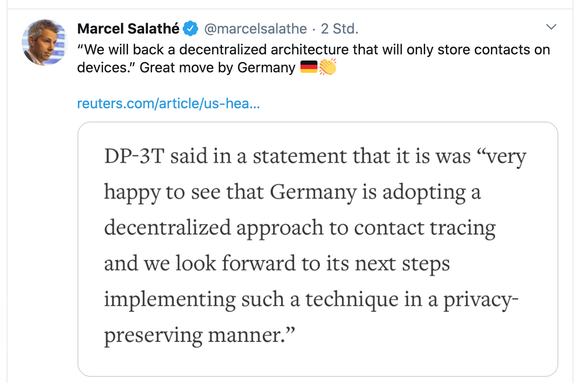Click the word 'Germany' in the tweet text
The height and width of the screenshot is (383, 582).
point(266,68)
